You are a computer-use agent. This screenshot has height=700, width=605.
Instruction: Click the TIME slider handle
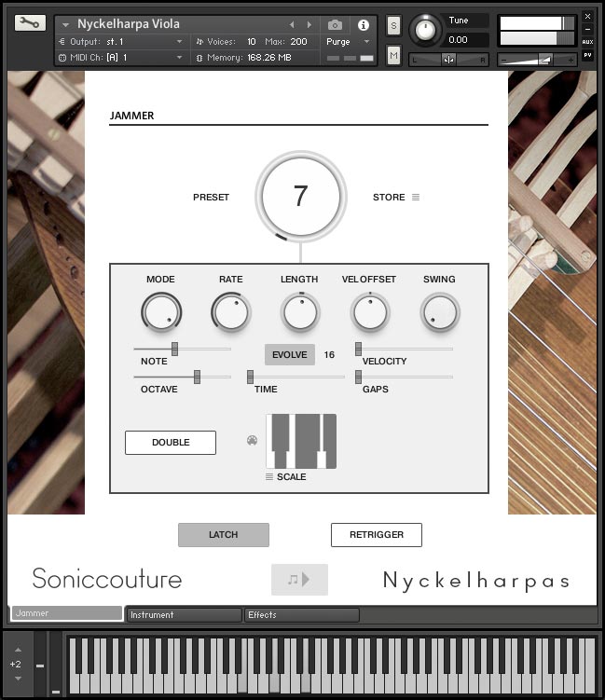(250, 377)
